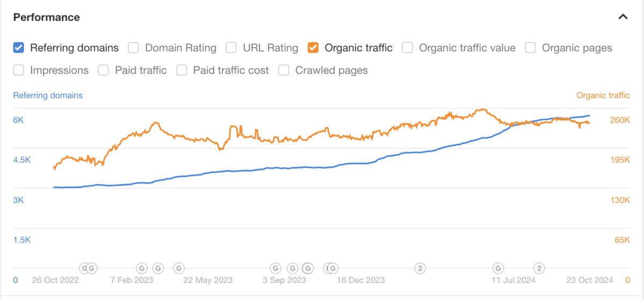Click first of three Google markers near 3 Sep 2023
Screen dimensions: 644x300
click(275, 267)
